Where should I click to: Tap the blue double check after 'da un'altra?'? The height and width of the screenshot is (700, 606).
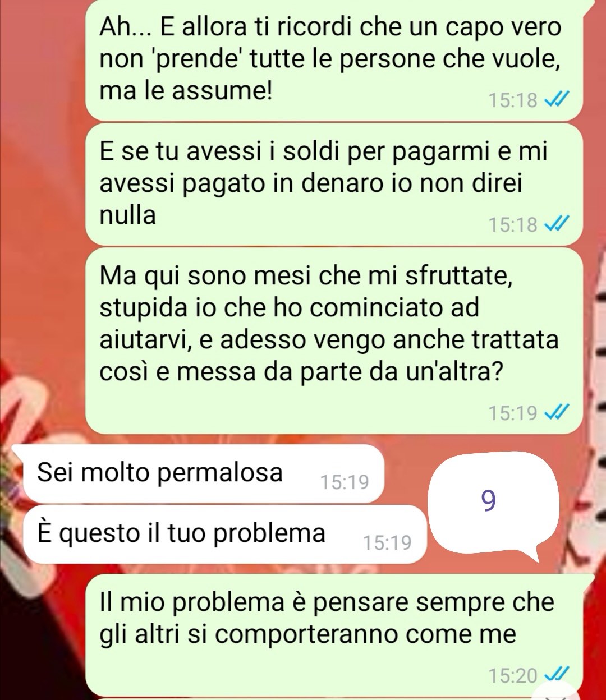point(557,413)
